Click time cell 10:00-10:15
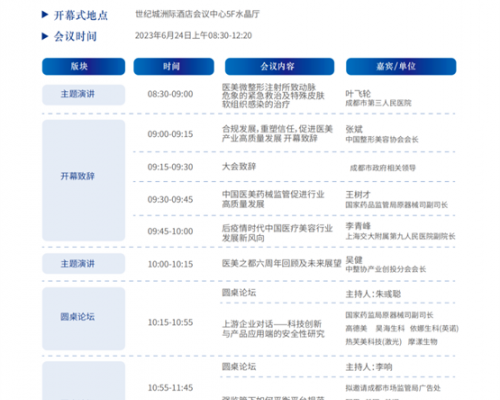 (170, 264)
